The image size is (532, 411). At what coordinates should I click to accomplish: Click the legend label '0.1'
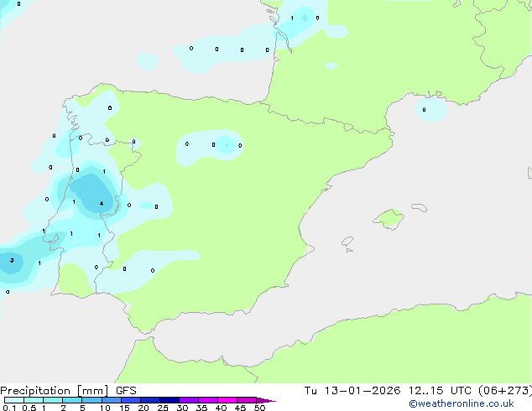9,408
